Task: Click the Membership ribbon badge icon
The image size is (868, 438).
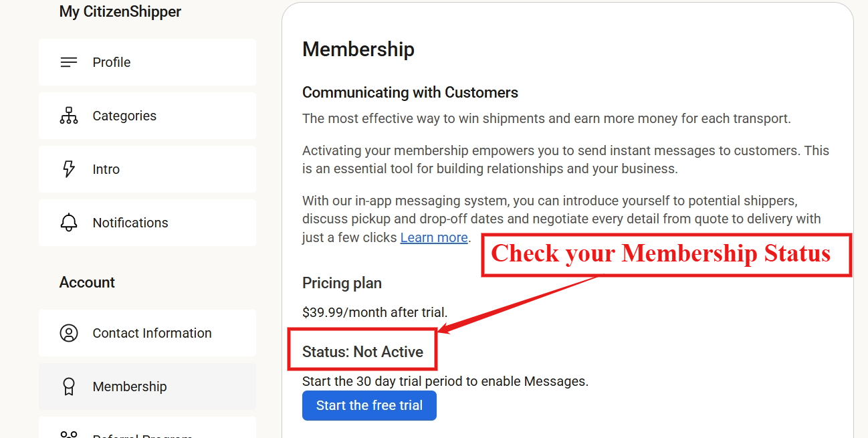Action: 69,387
